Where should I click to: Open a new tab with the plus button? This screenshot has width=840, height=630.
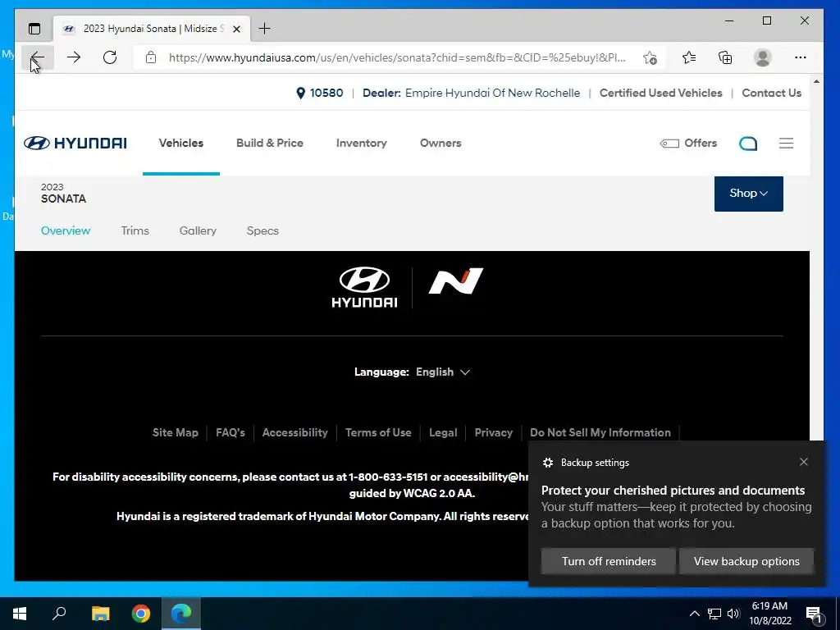[x=265, y=29]
